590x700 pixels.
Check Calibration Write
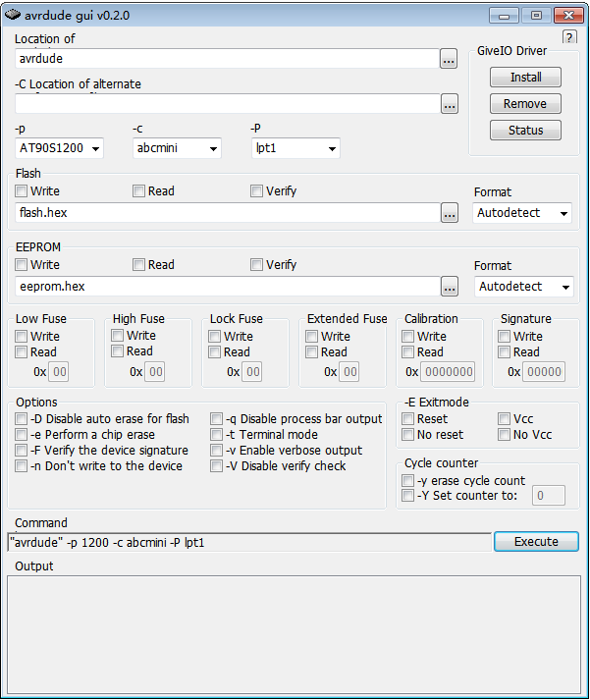tap(408, 336)
